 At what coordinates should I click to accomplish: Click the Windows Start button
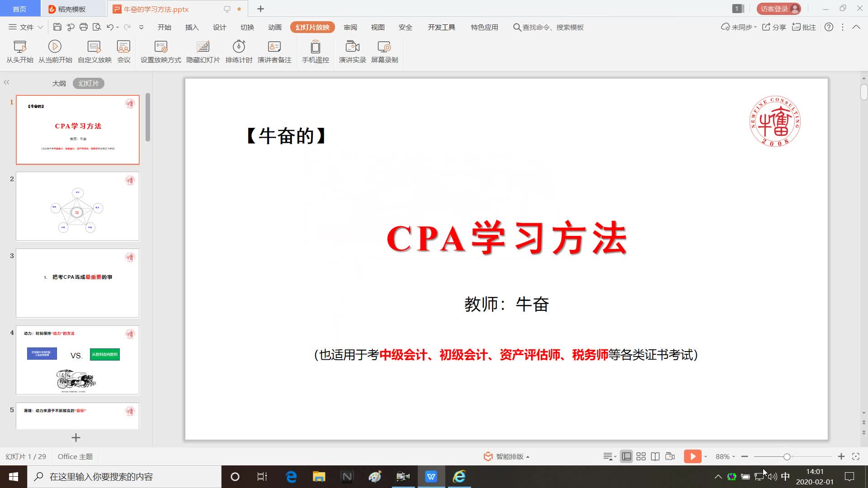point(14,477)
